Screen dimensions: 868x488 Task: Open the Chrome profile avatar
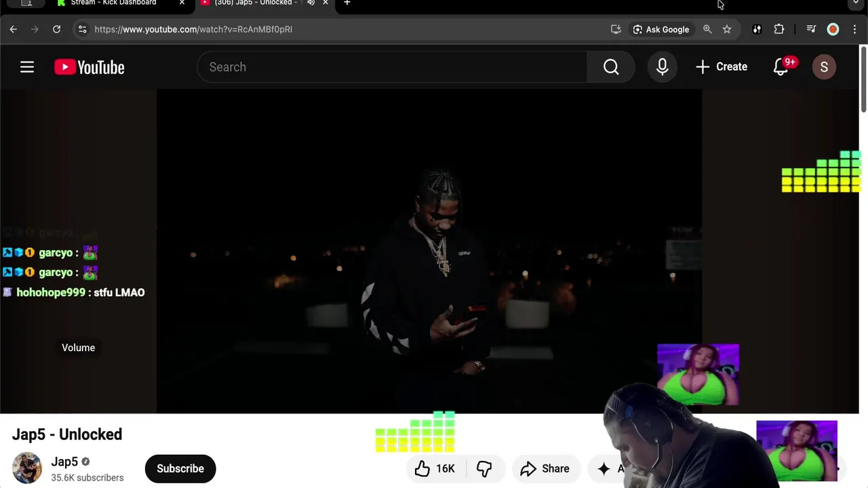[x=833, y=29]
